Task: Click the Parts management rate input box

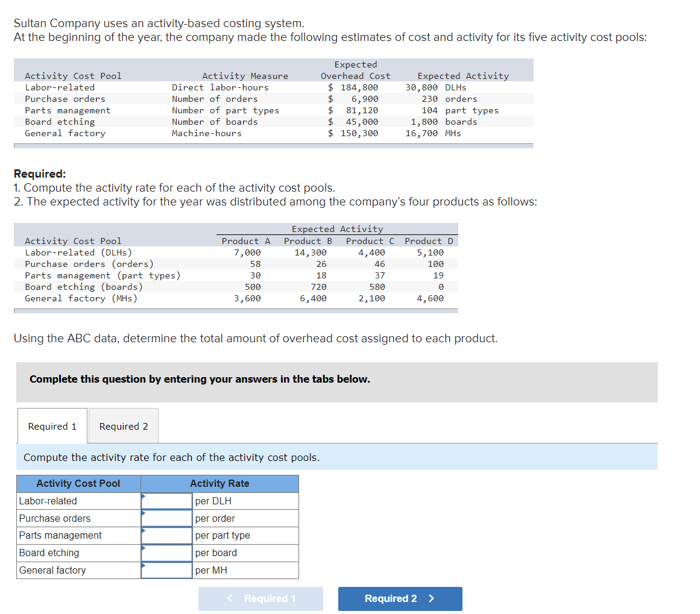Action: [167, 535]
